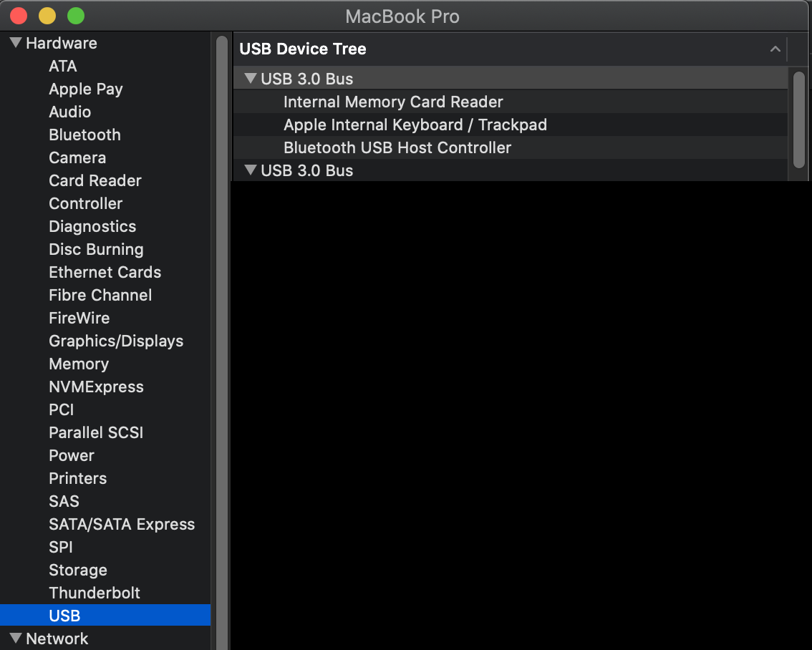Viewport: 812px width, 650px height.
Task: Click the USB Device Tree sort chevron
Action: [775, 49]
